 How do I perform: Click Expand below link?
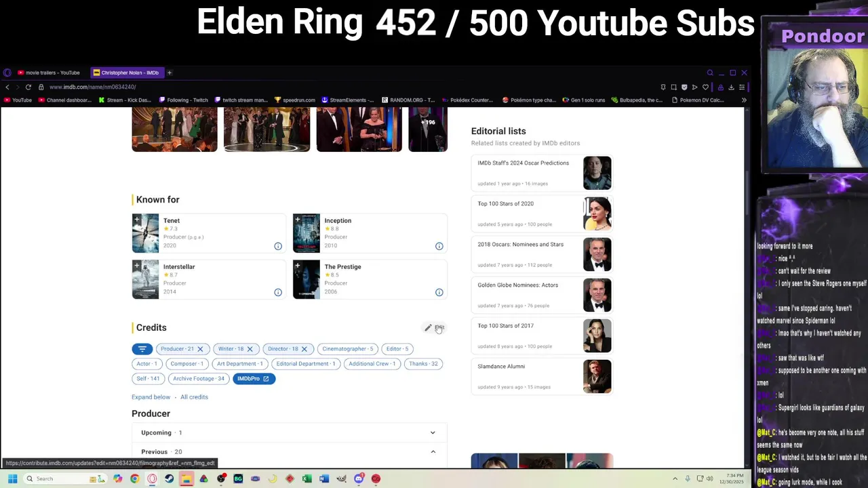[x=151, y=397]
